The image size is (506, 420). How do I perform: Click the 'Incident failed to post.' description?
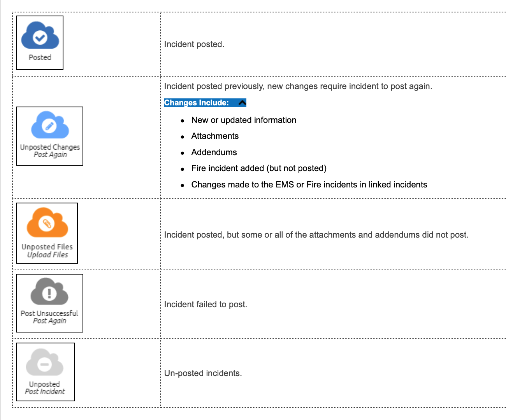coord(206,304)
